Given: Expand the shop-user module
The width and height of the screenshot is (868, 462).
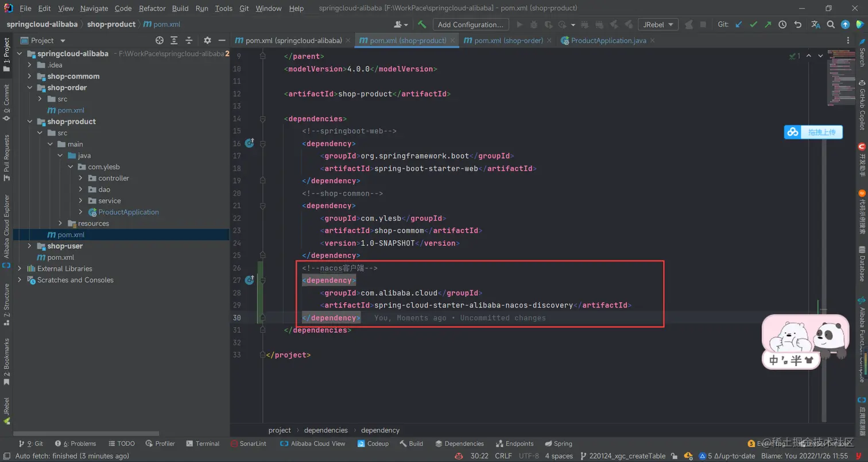Looking at the screenshot, I should 30,246.
